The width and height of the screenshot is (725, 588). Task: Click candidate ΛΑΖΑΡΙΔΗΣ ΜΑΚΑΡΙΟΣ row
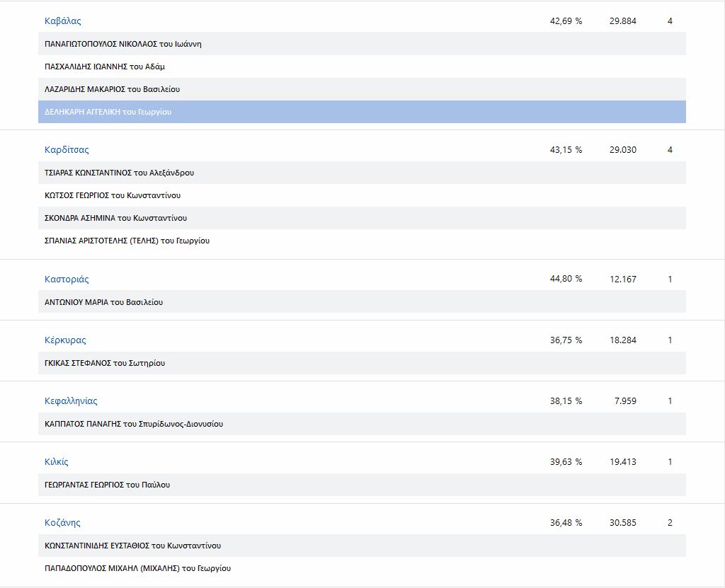click(x=113, y=89)
